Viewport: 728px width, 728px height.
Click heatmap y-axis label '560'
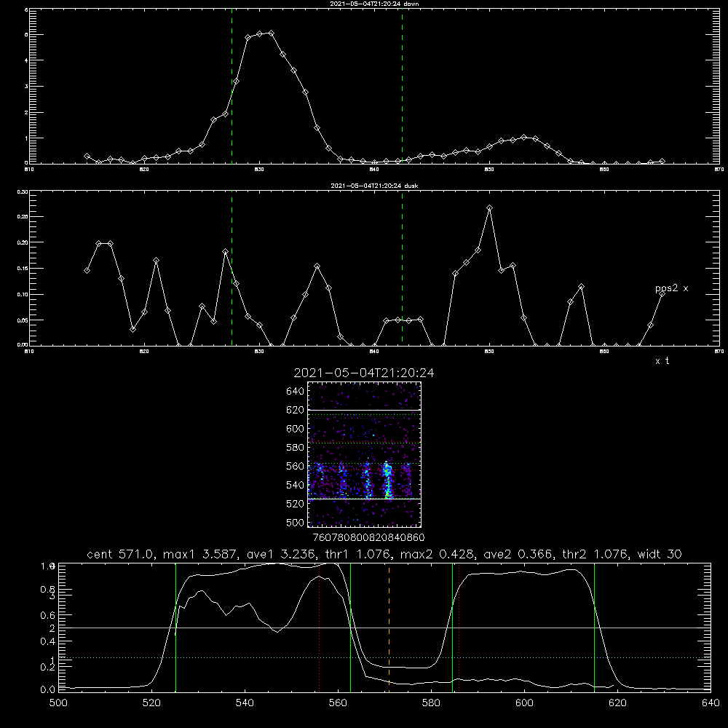coord(296,466)
